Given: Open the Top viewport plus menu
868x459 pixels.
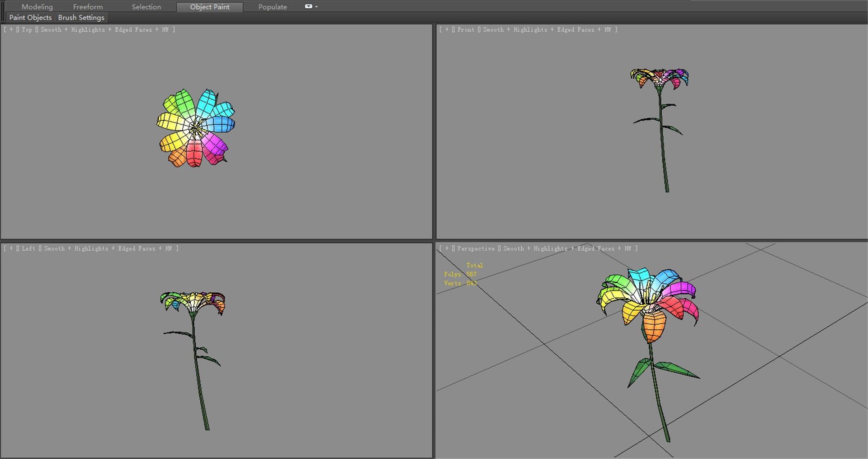Looking at the screenshot, I should 11,30.
